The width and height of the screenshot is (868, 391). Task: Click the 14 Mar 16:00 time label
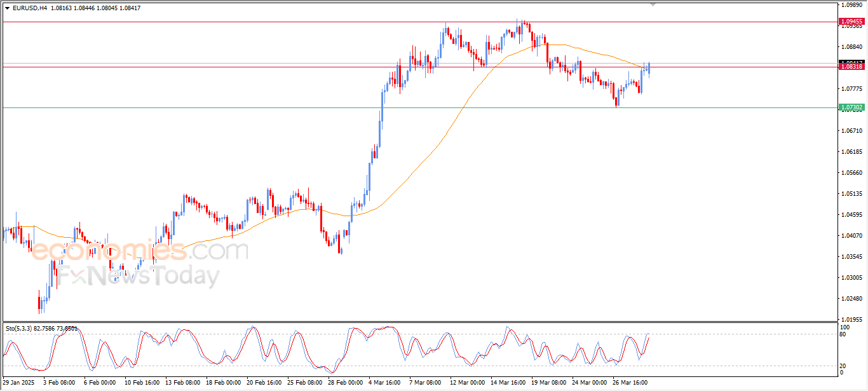[x=508, y=383]
